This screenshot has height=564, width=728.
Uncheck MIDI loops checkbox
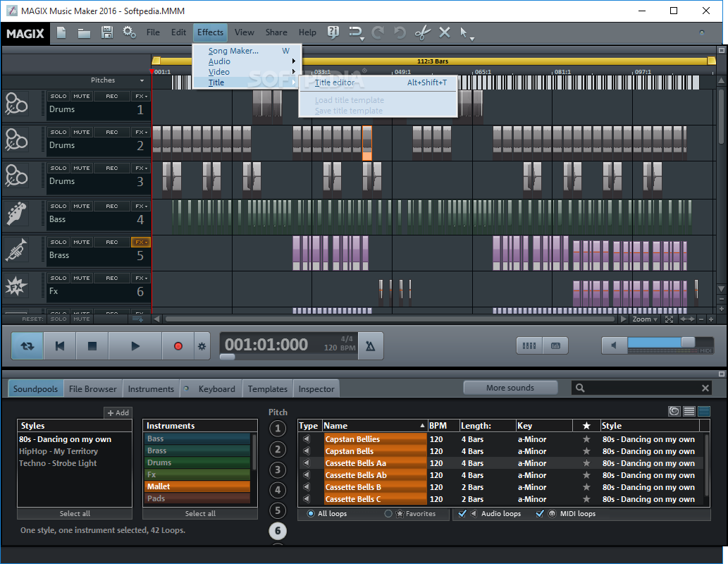[x=540, y=513]
